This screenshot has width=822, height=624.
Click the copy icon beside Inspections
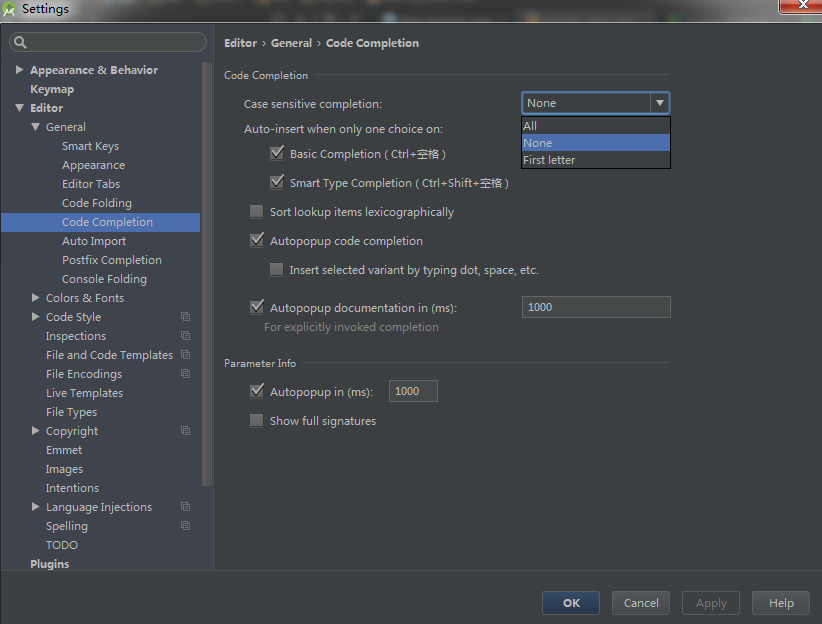(186, 336)
